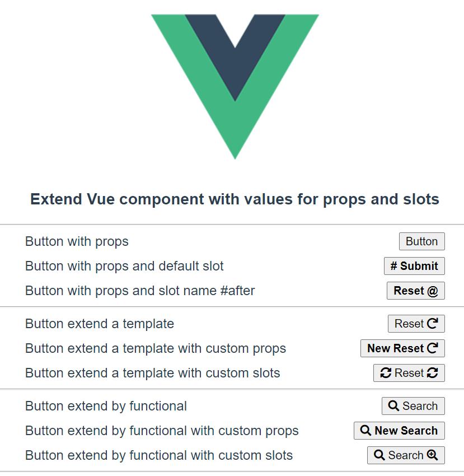The image size is (464, 476).
Task: Click zoom-in plus magnifier icon
Action: tap(433, 455)
